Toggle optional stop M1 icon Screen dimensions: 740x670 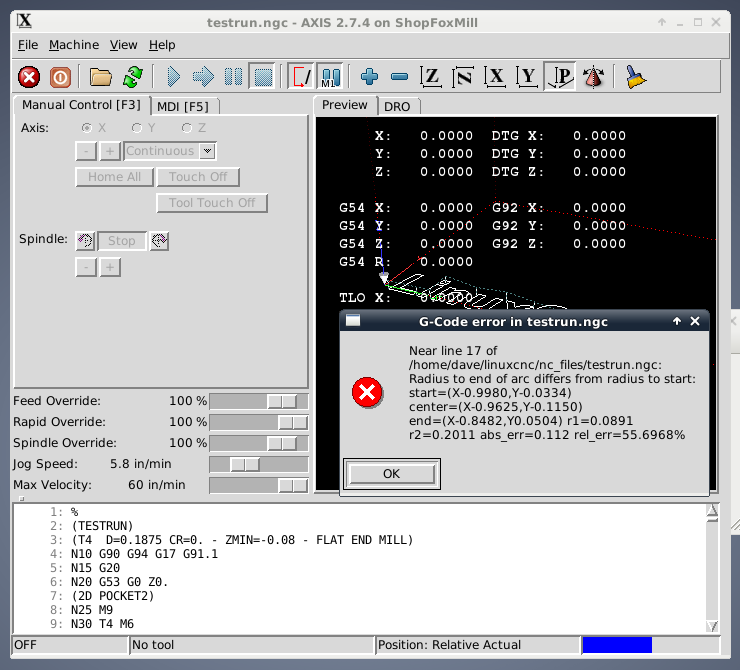pyautogui.click(x=330, y=76)
